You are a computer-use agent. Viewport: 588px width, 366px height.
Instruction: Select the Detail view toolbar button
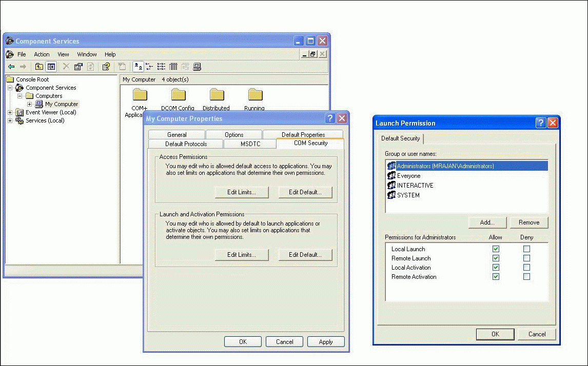coord(173,67)
